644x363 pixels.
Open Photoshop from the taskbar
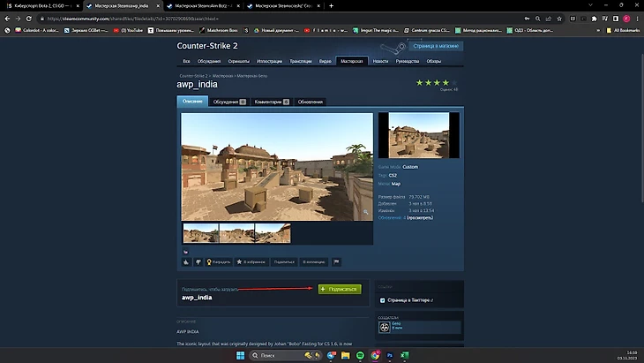pyautogui.click(x=388, y=355)
